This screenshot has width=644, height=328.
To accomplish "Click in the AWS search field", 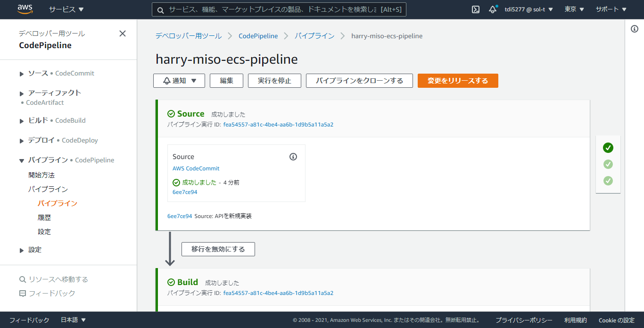I will pyautogui.click(x=272, y=9).
